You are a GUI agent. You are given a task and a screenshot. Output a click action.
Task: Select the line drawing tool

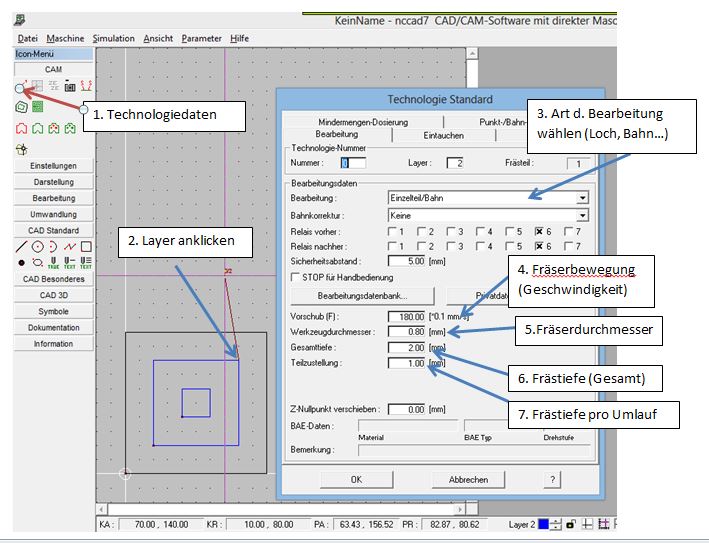pyautogui.click(x=21, y=246)
